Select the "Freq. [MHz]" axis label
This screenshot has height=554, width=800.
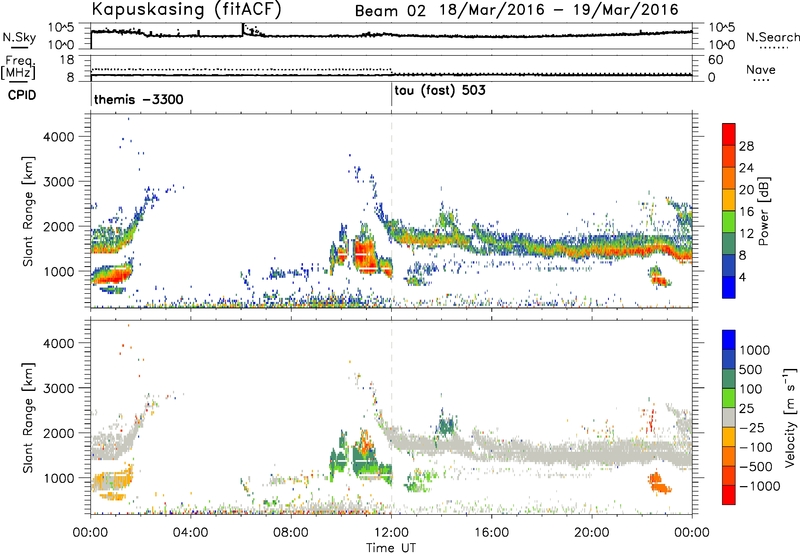[x=18, y=68]
